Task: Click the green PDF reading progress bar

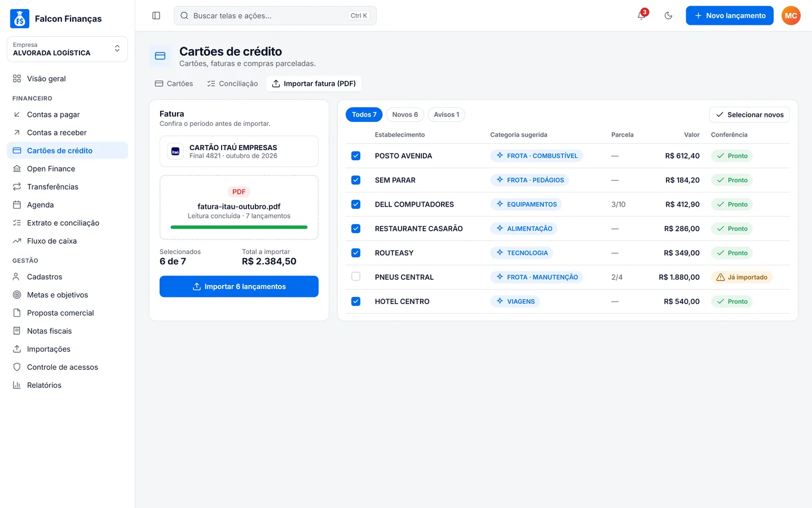Action: pyautogui.click(x=239, y=227)
